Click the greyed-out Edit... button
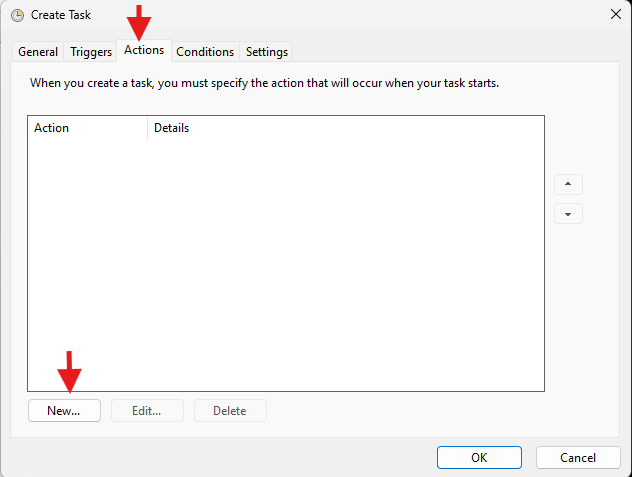632x477 pixels. pyautogui.click(x=146, y=410)
